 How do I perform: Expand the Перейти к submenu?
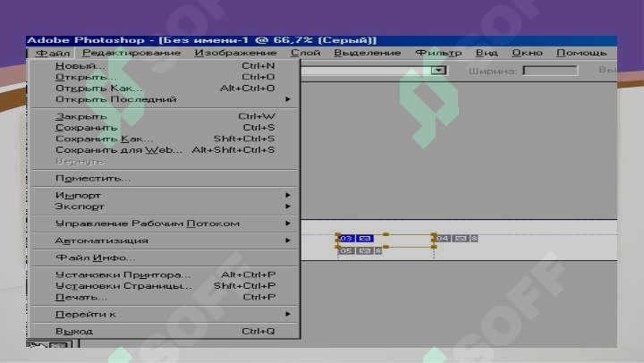tap(165, 314)
